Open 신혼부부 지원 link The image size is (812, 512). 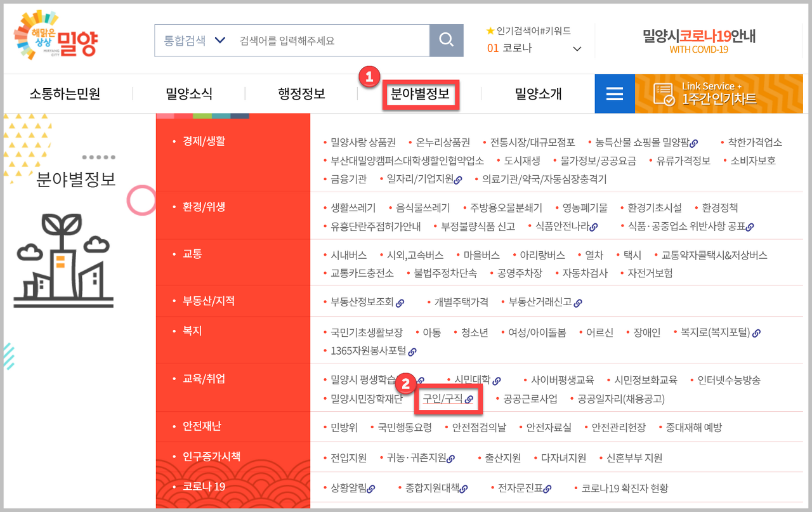(x=634, y=457)
